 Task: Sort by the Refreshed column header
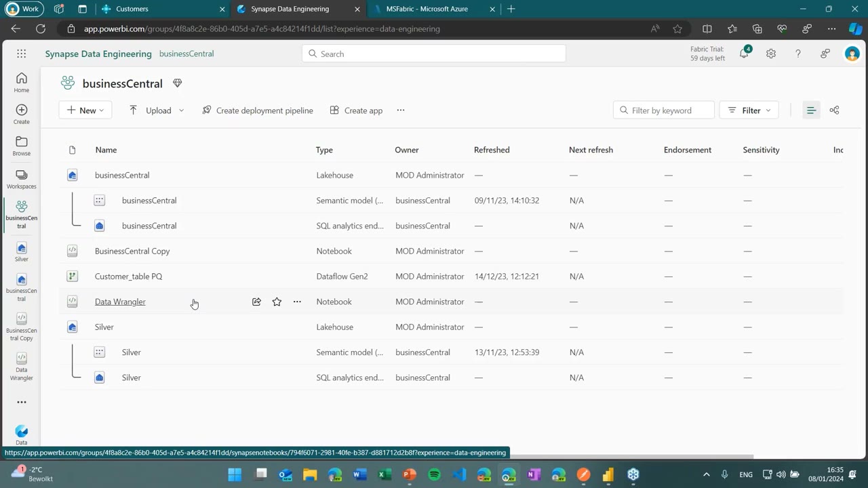click(x=492, y=150)
